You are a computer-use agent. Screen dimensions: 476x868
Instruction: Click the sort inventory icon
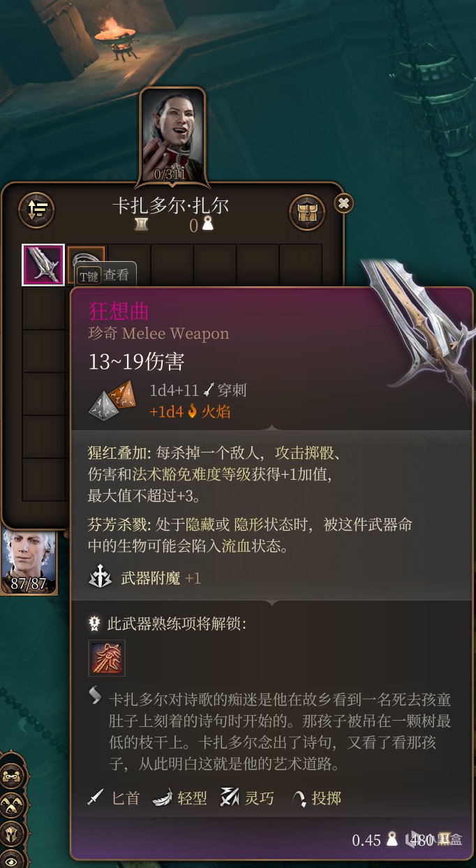click(36, 209)
